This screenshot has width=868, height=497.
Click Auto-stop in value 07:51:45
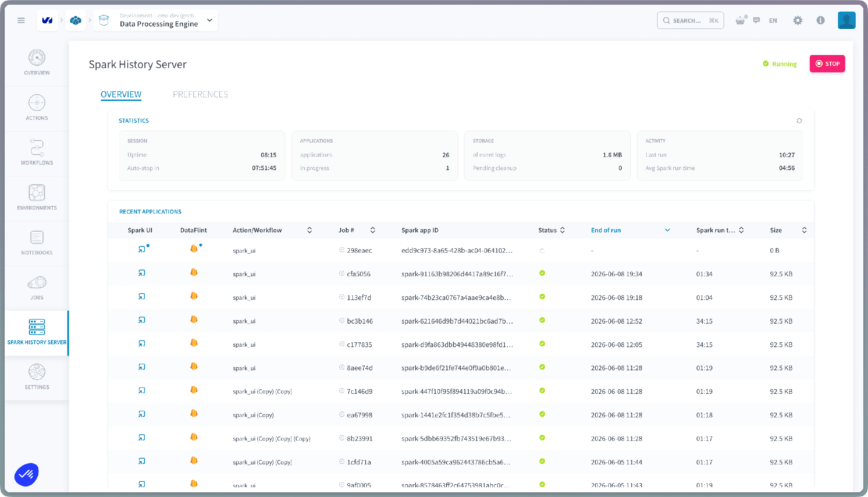(x=264, y=168)
